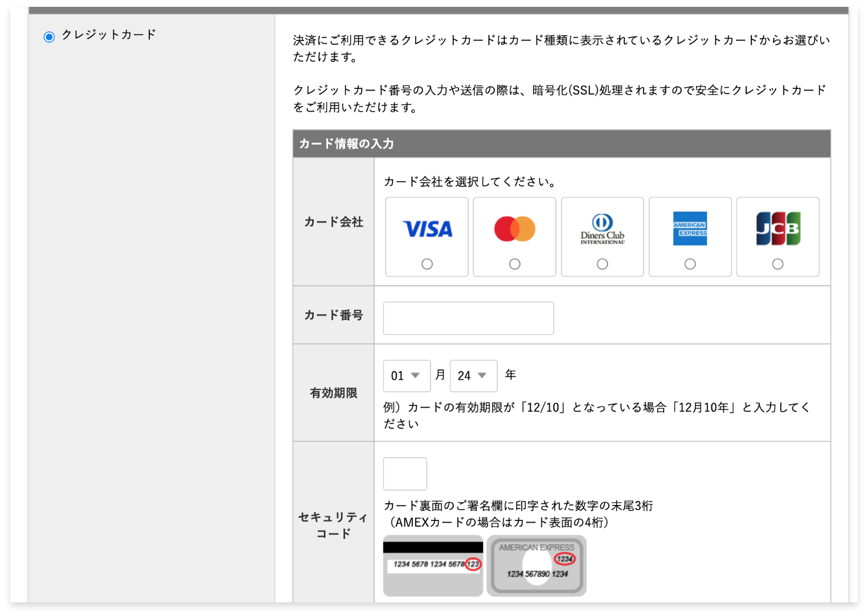Screen dimensions: 868x616
Task: Click the カード会社 row label
Action: coord(334,222)
